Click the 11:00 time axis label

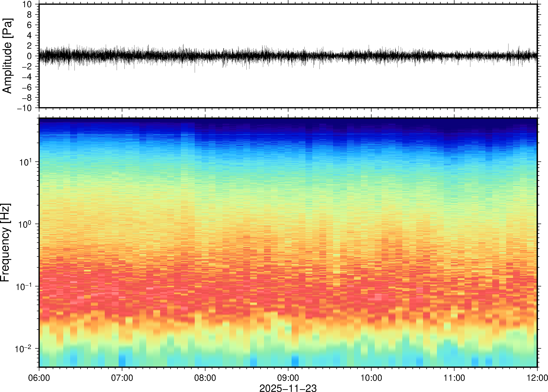(454, 378)
